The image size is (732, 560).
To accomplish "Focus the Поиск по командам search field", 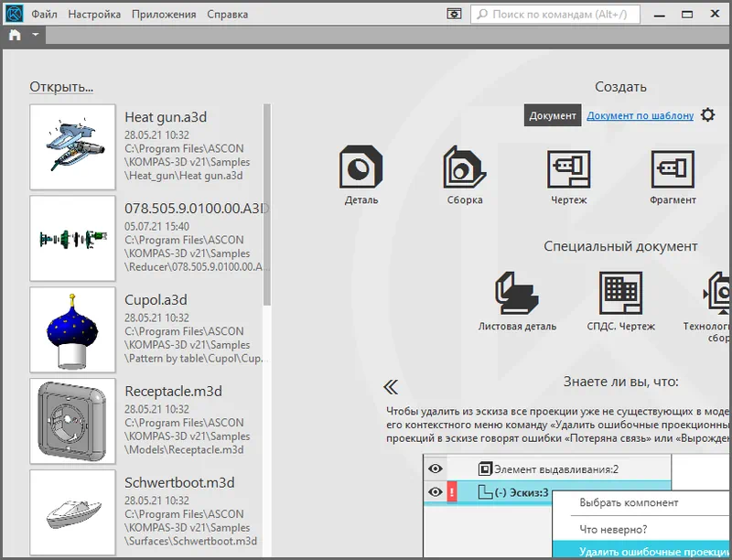I will 555,14.
